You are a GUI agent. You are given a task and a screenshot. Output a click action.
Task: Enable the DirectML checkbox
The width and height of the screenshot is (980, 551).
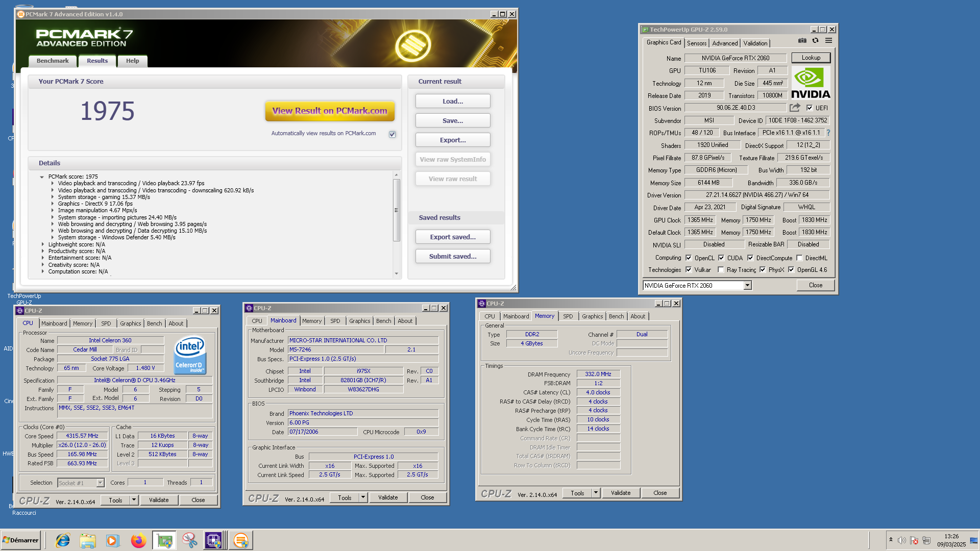click(799, 258)
